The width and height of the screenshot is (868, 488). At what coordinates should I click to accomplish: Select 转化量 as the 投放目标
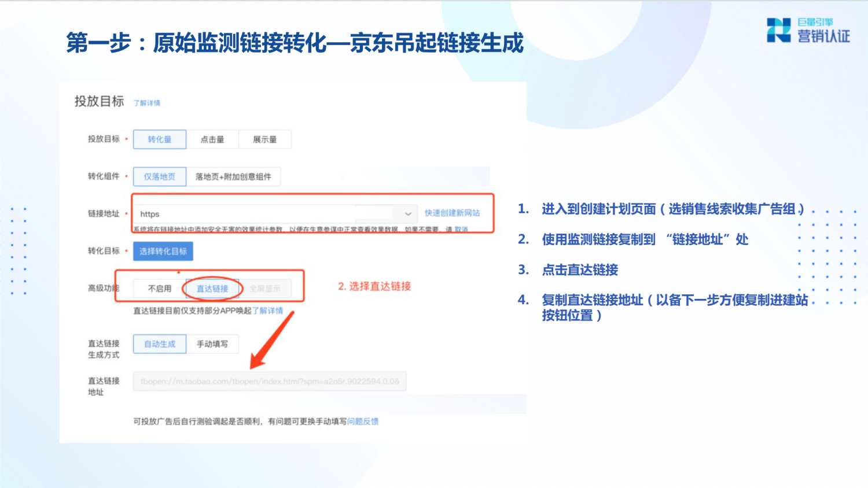[160, 139]
